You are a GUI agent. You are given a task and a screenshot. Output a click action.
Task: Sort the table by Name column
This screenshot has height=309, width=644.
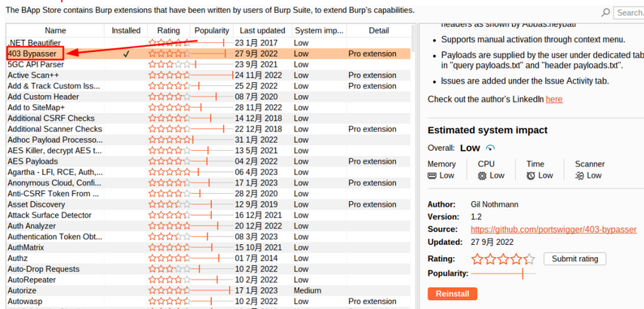tap(55, 31)
